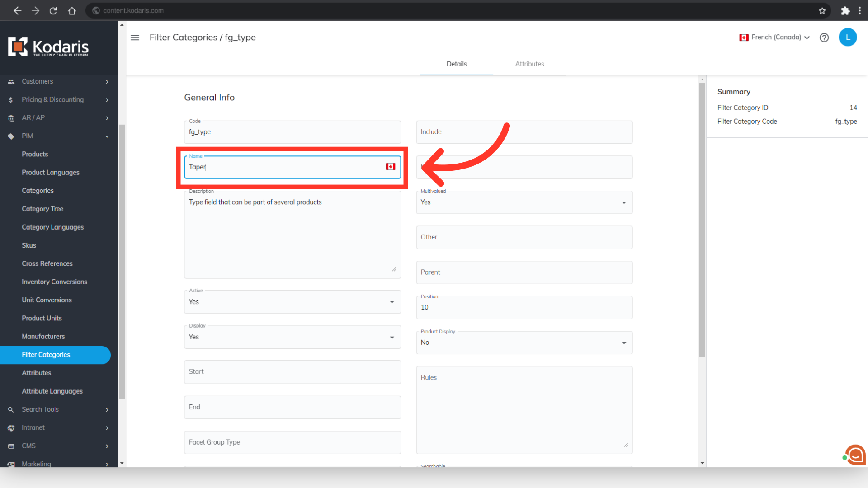Switch to the Attributes tab
This screenshot has width=868, height=488.
pos(529,64)
